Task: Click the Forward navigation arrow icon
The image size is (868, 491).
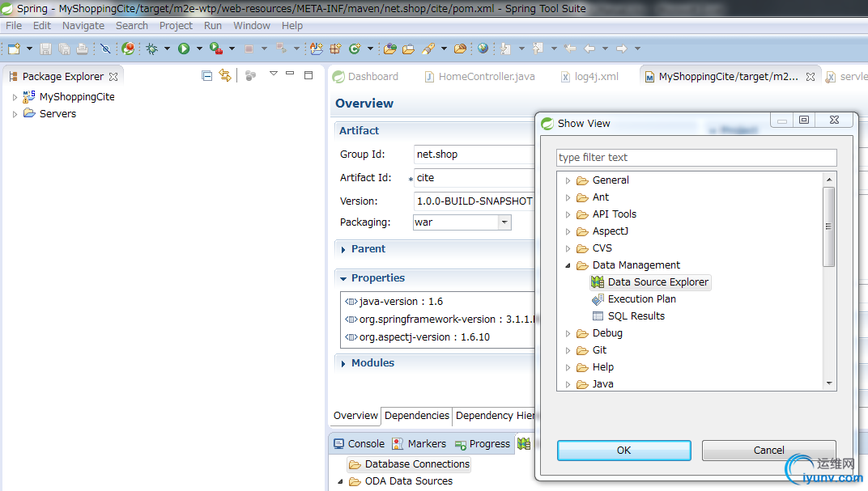Action: pyautogui.click(x=622, y=49)
